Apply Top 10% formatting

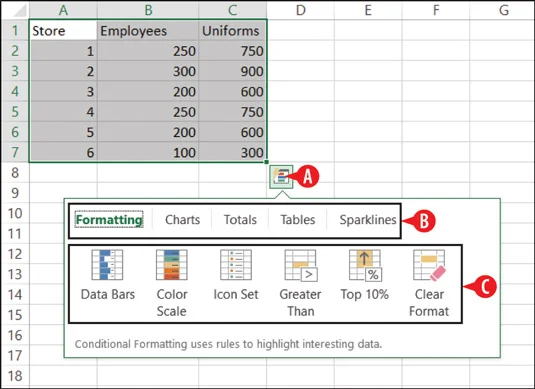tap(365, 275)
